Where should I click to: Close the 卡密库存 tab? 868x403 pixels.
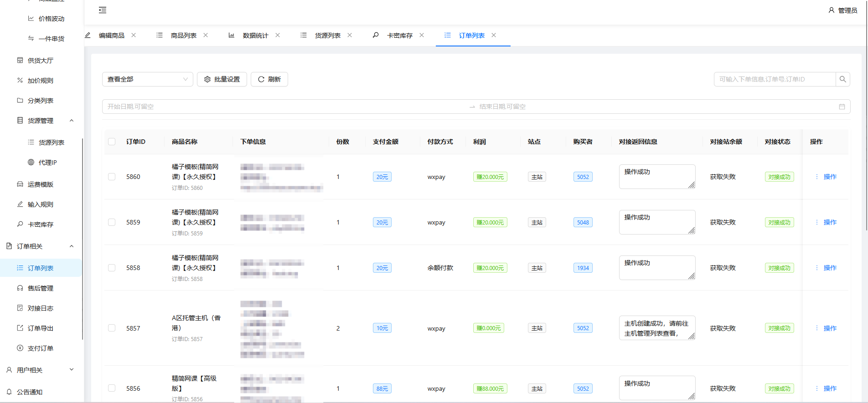[x=422, y=35]
